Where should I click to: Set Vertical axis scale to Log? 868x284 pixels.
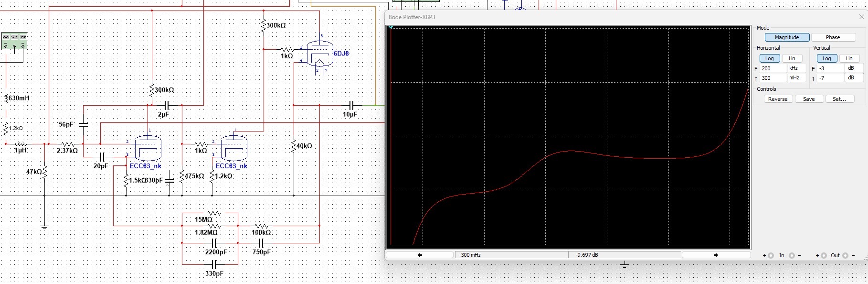[x=826, y=58]
